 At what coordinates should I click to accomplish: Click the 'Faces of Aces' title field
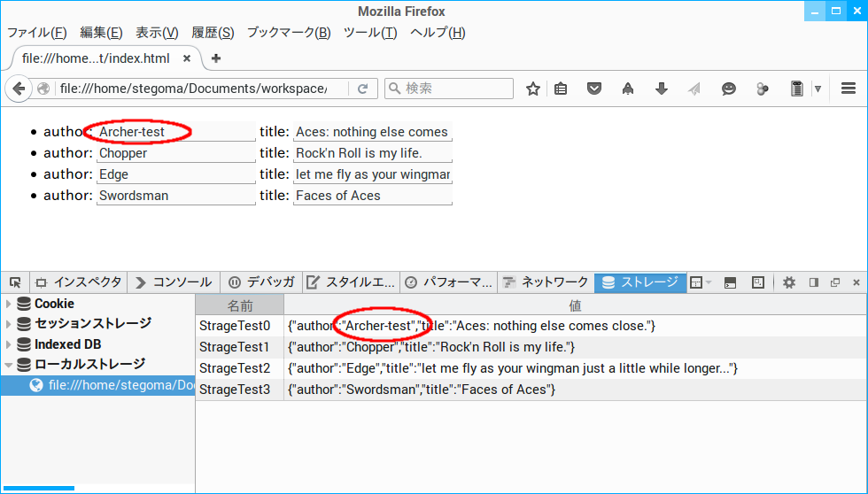tap(373, 196)
